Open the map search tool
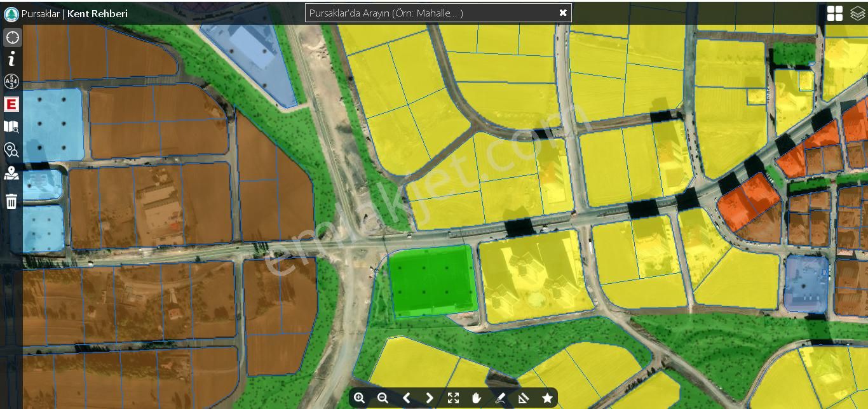The width and height of the screenshot is (868, 409). [x=11, y=127]
